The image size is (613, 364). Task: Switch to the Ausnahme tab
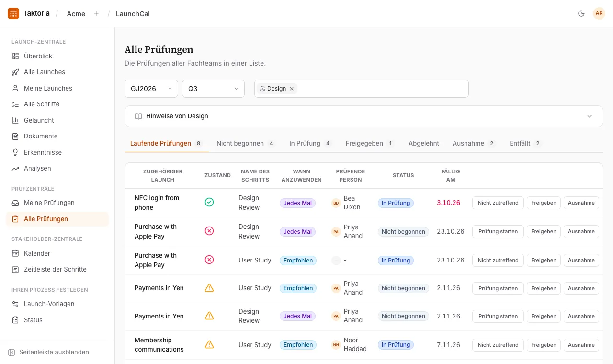click(x=474, y=143)
